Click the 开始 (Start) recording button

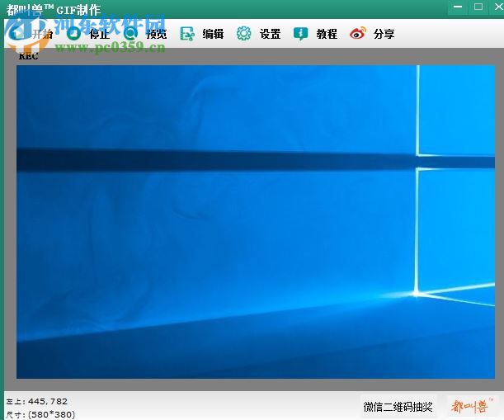pos(31,34)
